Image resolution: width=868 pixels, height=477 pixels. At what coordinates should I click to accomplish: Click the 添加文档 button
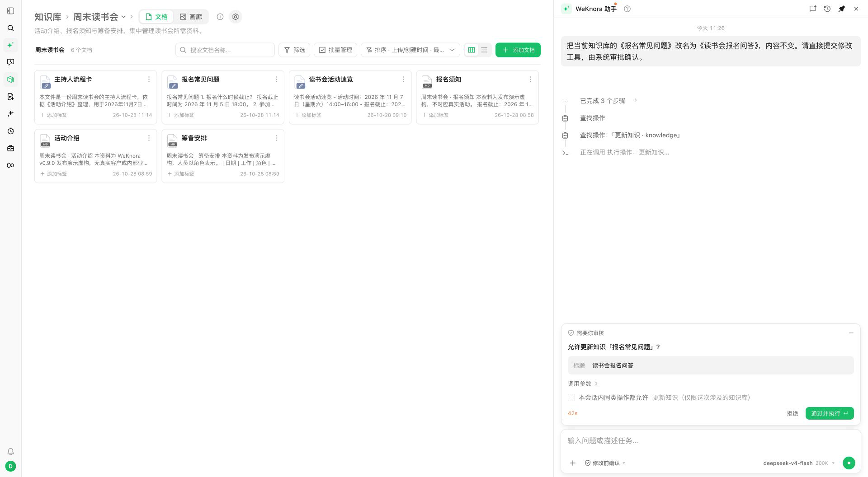point(518,50)
